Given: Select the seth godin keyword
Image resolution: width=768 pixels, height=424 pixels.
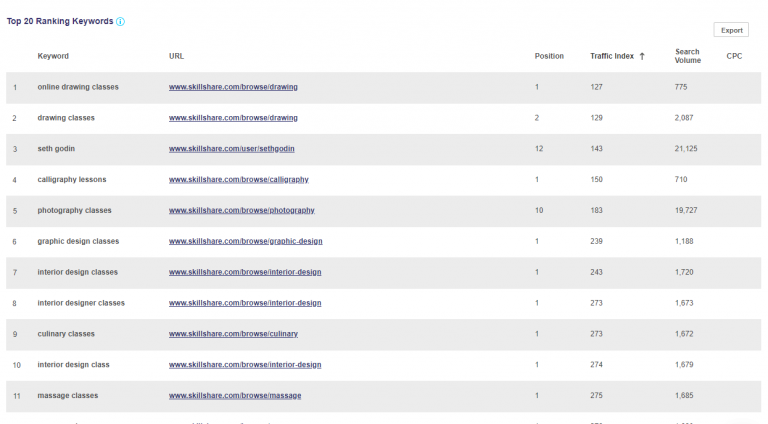Looking at the screenshot, I should pos(56,149).
